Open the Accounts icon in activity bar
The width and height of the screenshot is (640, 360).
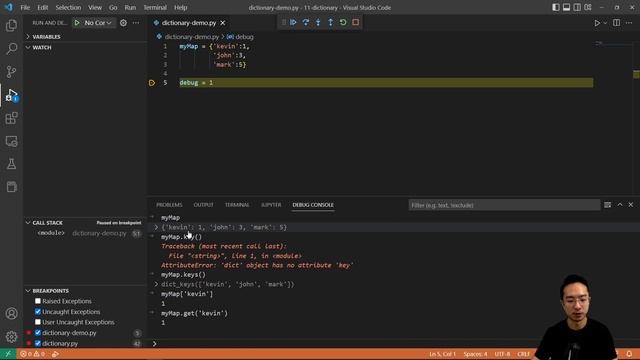tap(11, 313)
